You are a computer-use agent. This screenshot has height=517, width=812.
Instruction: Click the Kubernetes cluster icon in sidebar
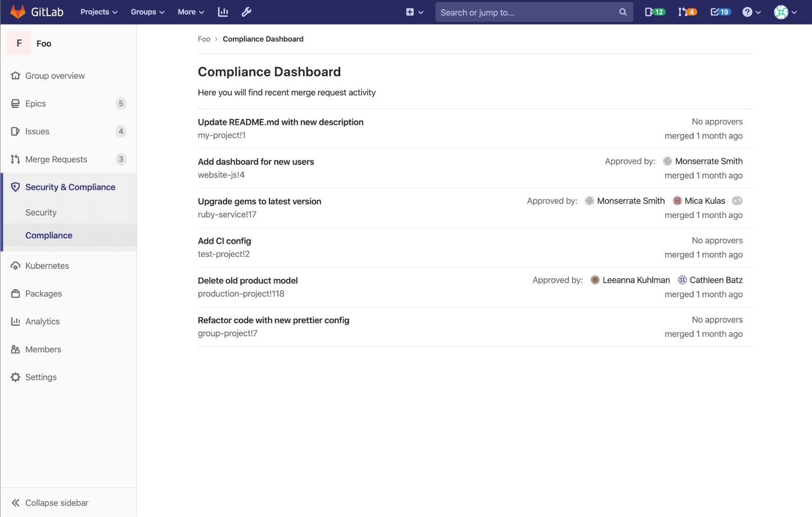pyautogui.click(x=16, y=266)
